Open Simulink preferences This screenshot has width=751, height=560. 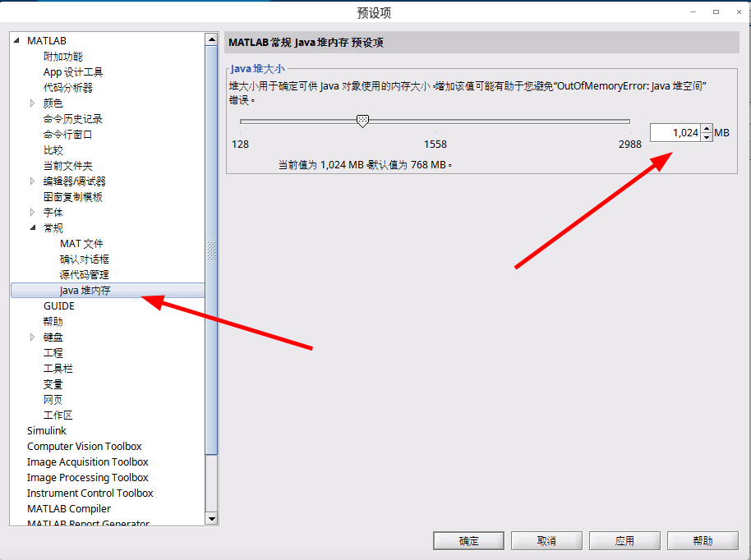(47, 431)
